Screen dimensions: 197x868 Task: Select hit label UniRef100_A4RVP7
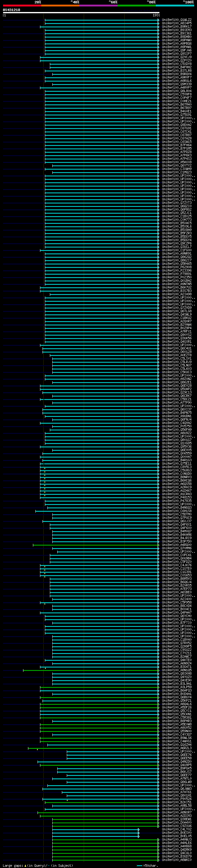click(176, 88)
